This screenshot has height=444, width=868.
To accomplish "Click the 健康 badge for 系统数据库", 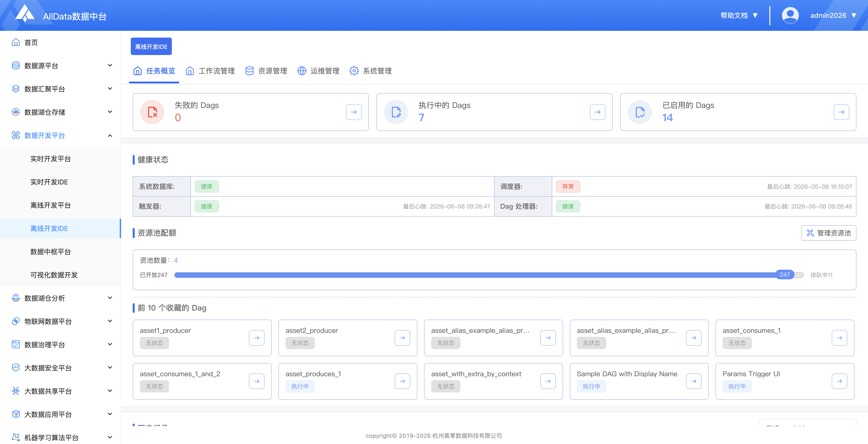I will click(207, 187).
